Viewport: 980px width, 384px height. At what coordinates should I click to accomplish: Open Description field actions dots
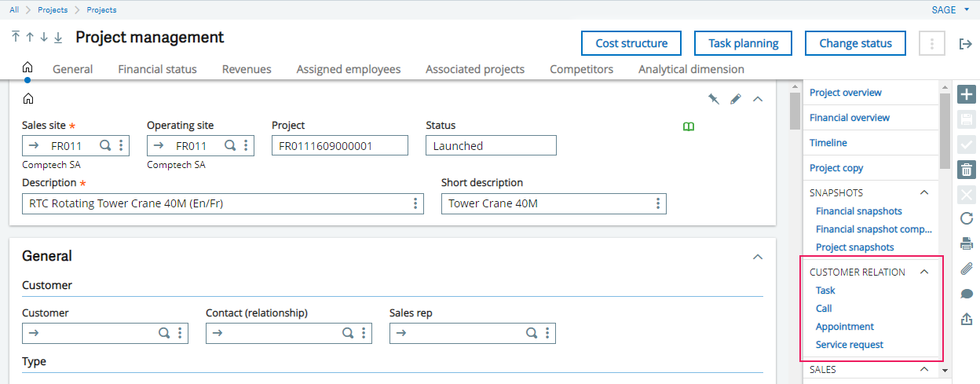click(415, 203)
